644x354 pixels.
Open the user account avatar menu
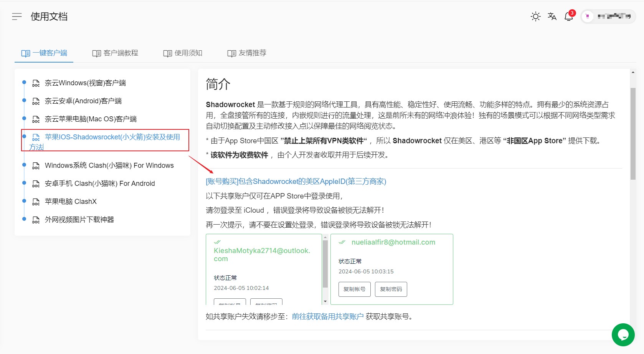[x=608, y=17]
